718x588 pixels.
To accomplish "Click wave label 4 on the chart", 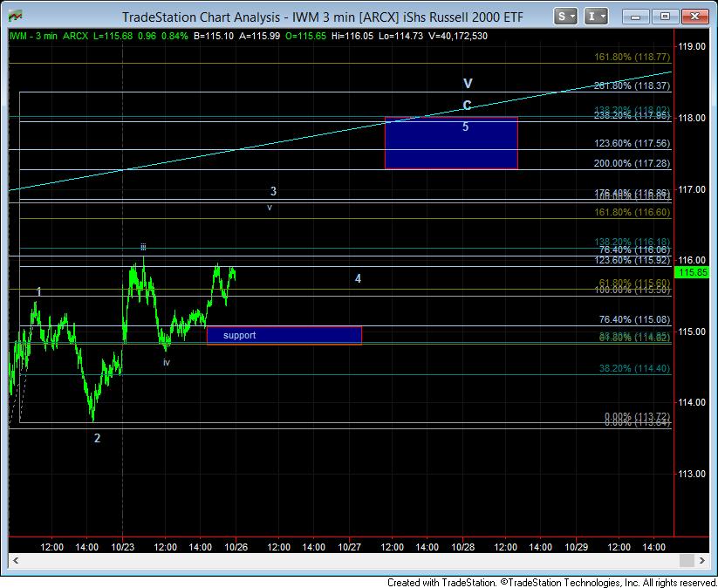I will pos(358,278).
